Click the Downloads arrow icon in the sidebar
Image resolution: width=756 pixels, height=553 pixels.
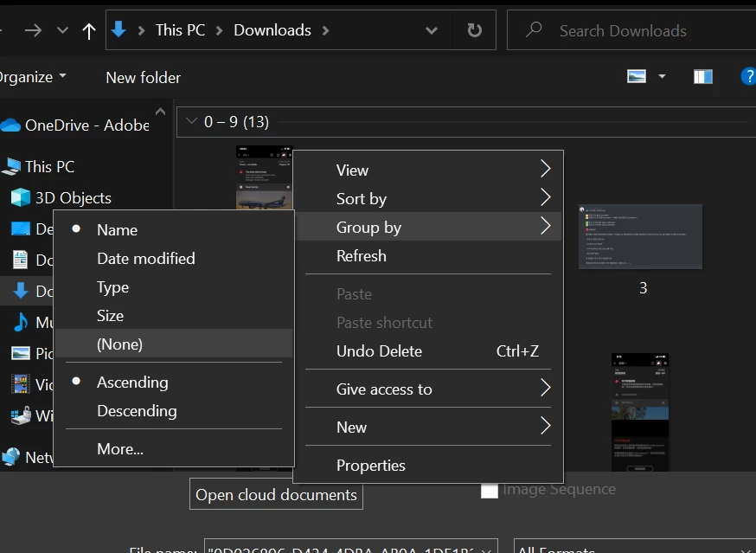pyautogui.click(x=20, y=291)
